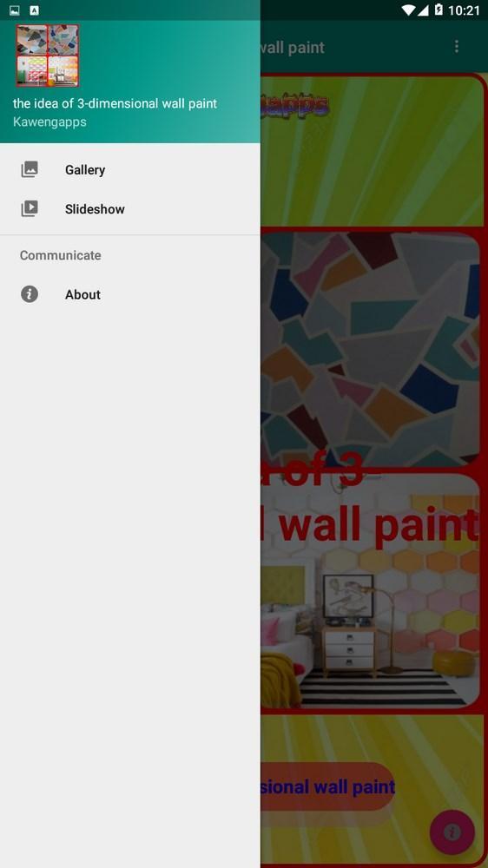Tap the red 'wall paint' pill button

click(327, 786)
